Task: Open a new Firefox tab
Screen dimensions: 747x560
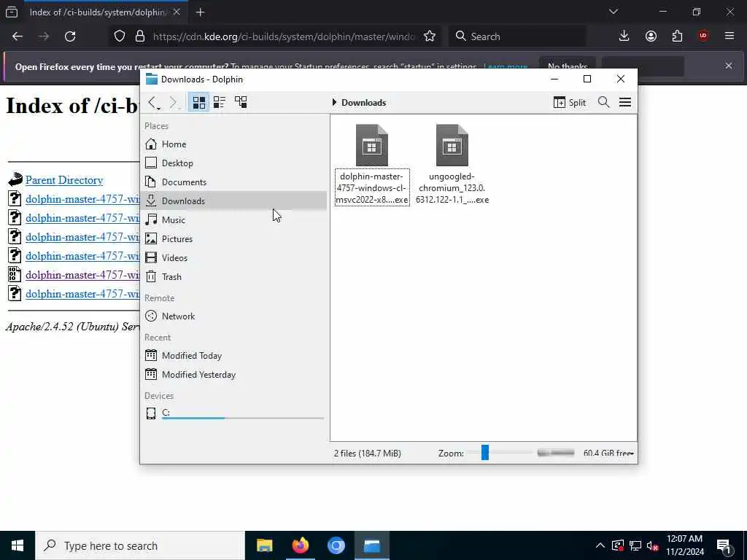Action: point(200,12)
